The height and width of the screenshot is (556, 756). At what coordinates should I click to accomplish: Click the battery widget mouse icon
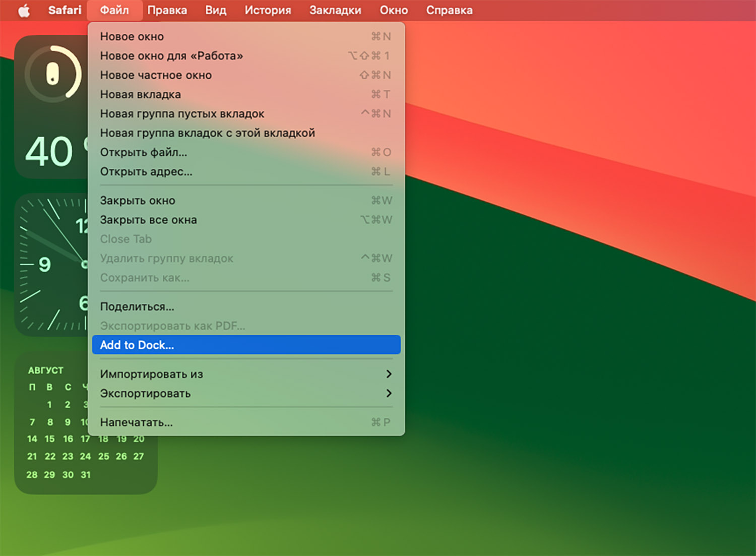point(53,74)
